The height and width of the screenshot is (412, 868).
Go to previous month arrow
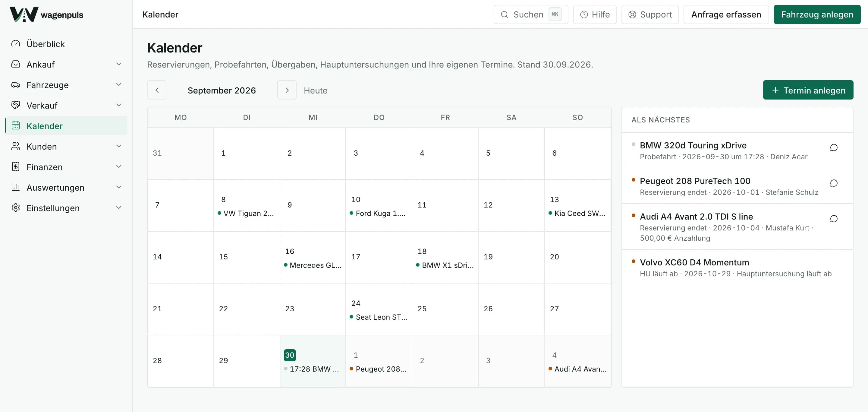pyautogui.click(x=157, y=90)
